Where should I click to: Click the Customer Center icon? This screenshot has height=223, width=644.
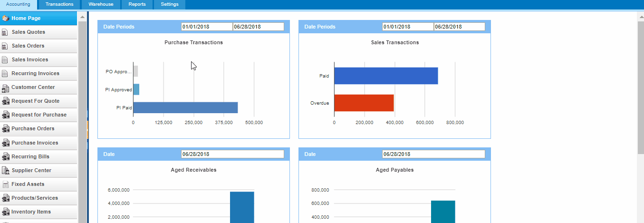tap(6, 87)
